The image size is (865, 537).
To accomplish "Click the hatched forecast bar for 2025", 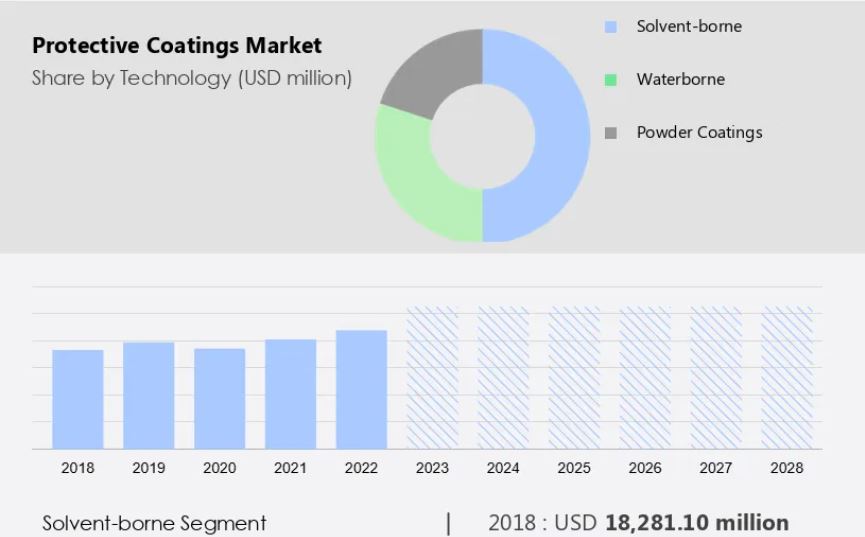I will [x=574, y=378].
